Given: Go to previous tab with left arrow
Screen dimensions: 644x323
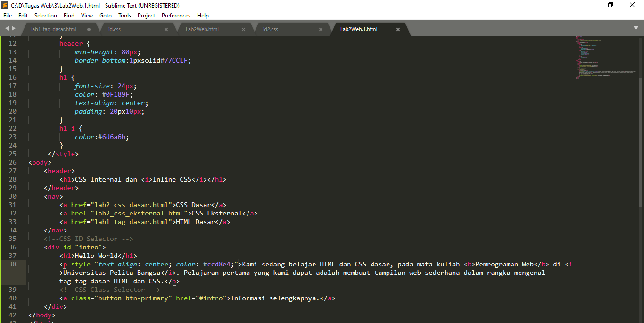Looking at the screenshot, I should (x=7, y=29).
